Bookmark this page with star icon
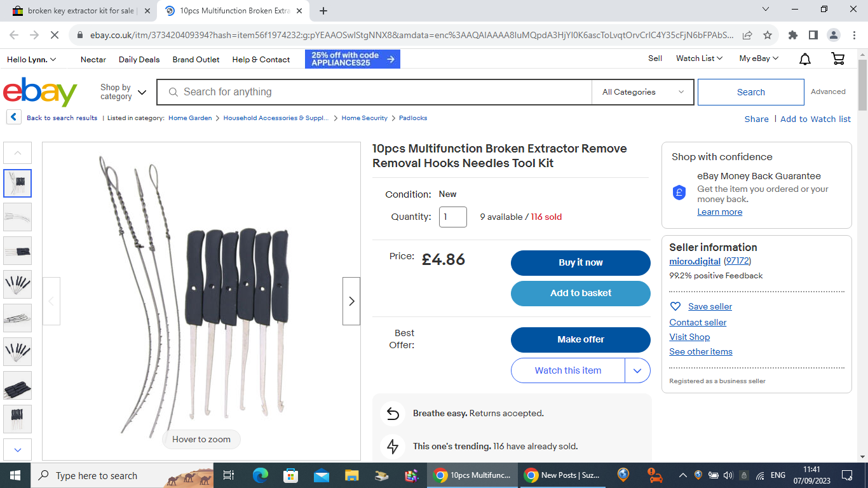The height and width of the screenshot is (488, 868). 768,35
